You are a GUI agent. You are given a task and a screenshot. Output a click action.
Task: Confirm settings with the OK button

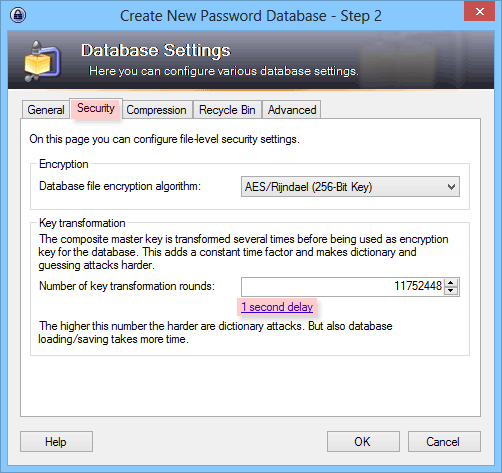363,442
